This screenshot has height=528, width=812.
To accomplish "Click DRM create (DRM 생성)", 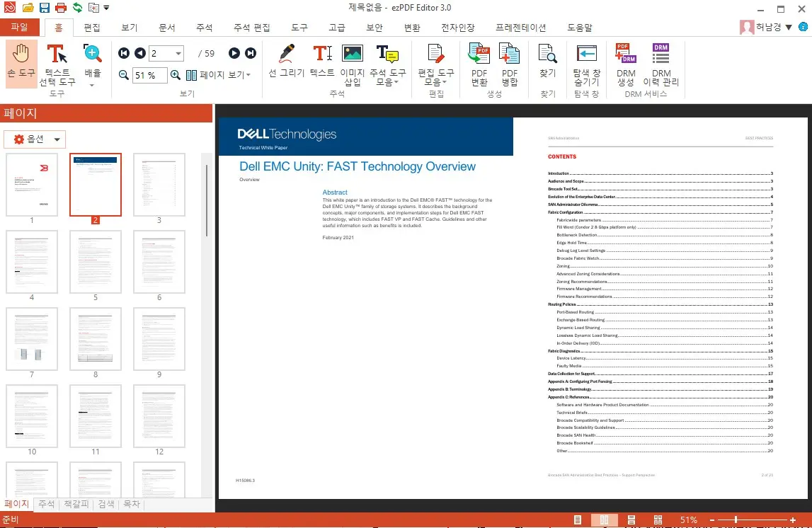I will (x=626, y=65).
